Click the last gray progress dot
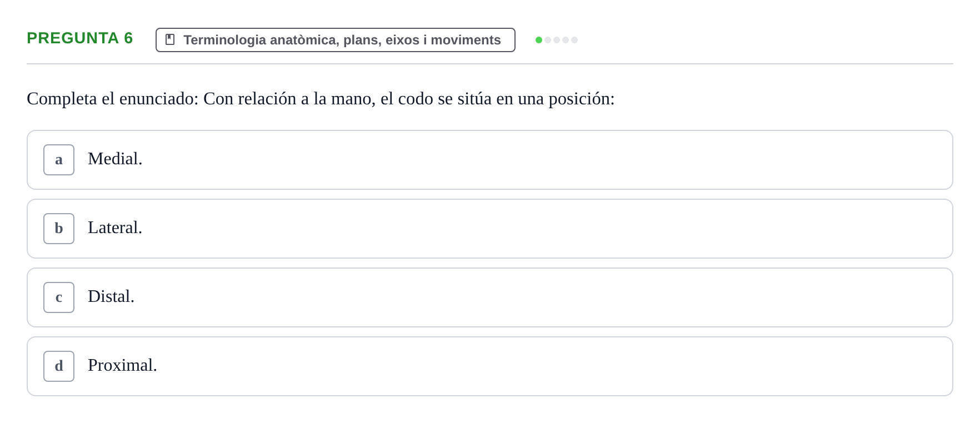Image resolution: width=980 pixels, height=424 pixels. point(574,40)
